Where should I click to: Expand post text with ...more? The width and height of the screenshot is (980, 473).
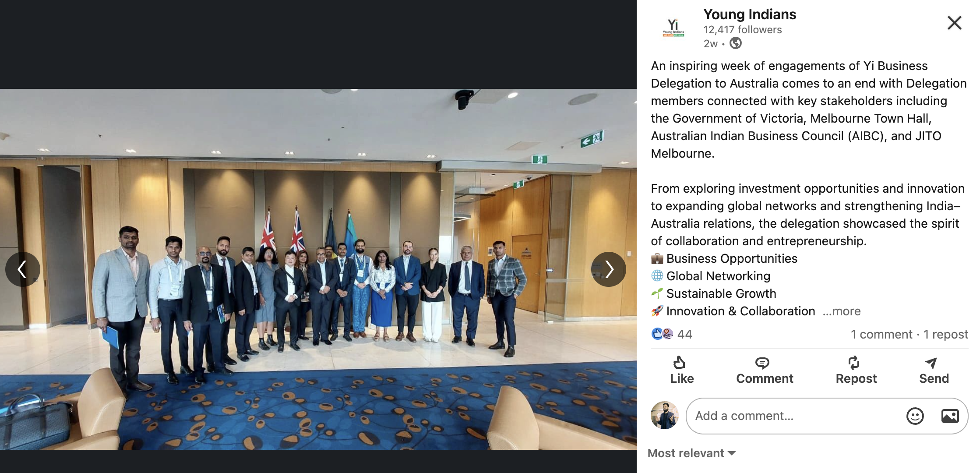pos(842,311)
